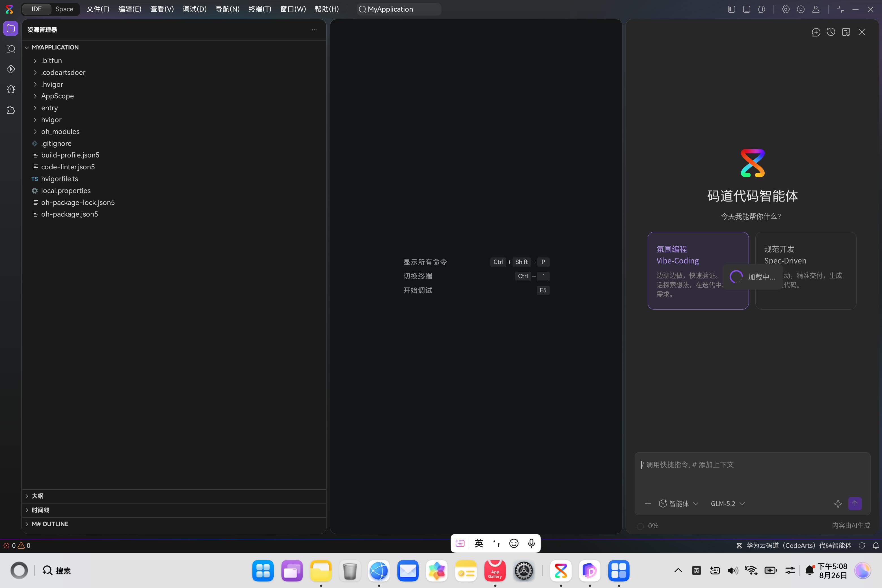Open chat history clock icon
The width and height of the screenshot is (882, 588).
[831, 32]
